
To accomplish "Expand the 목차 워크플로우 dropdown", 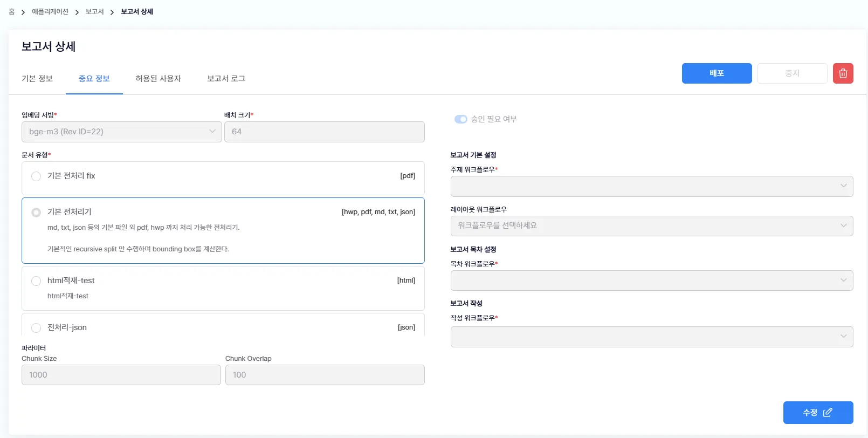I will (651, 280).
